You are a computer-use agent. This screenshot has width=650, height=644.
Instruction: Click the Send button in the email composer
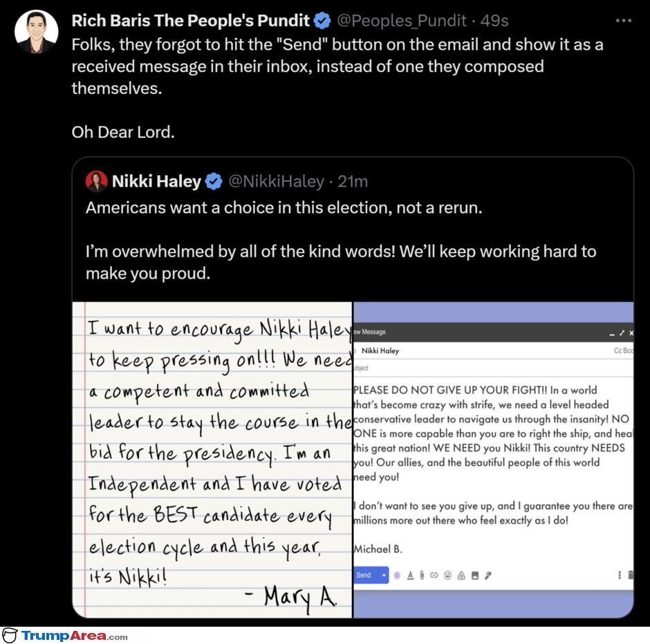[x=366, y=575]
